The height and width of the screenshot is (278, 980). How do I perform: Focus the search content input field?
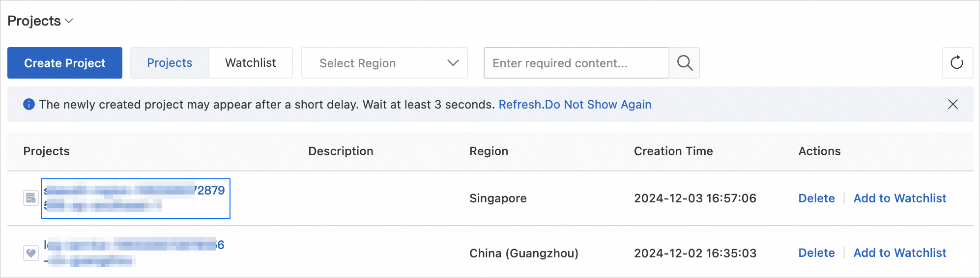(x=576, y=63)
